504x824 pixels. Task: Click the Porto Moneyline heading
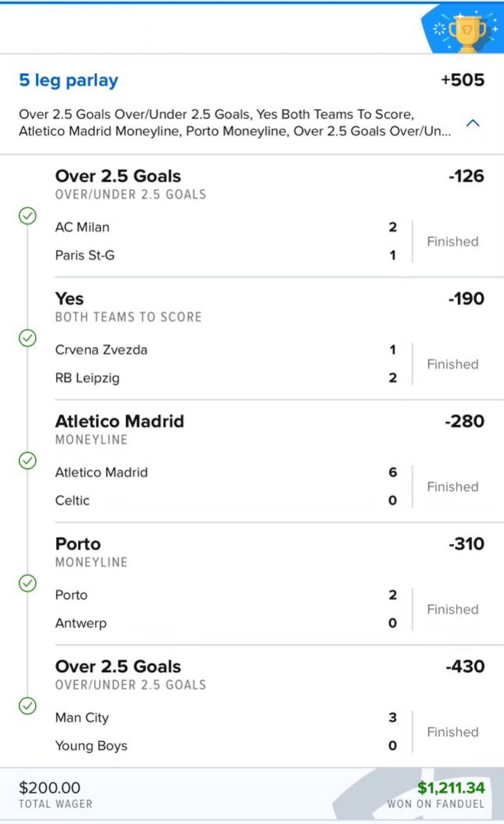[x=78, y=544]
